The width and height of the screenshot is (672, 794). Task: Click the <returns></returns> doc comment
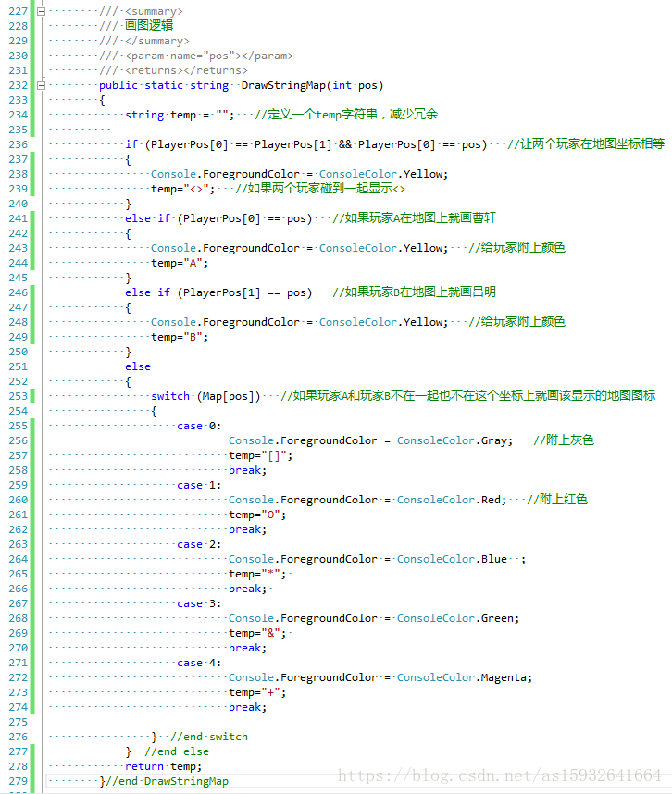(x=186, y=70)
